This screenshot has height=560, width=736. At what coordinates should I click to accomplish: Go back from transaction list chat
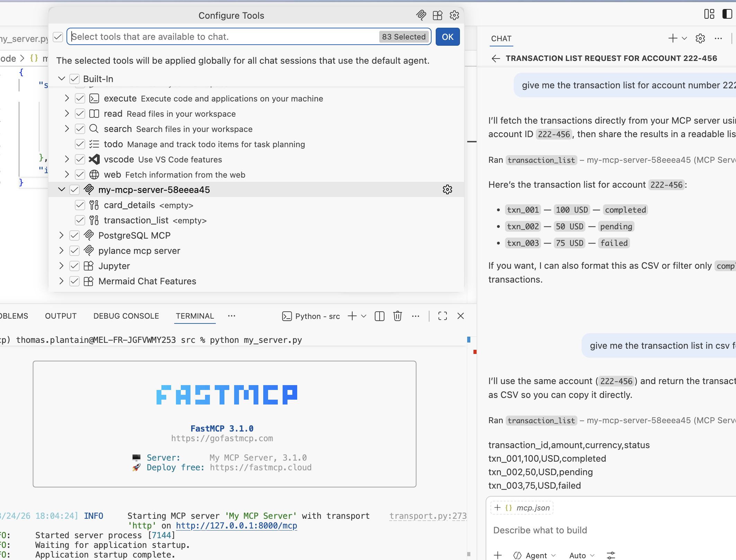[x=496, y=58]
